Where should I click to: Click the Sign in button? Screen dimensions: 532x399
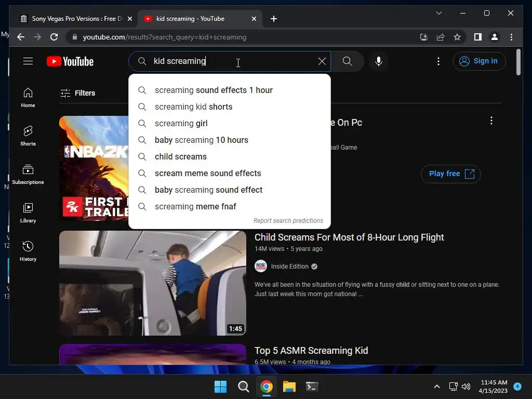point(479,61)
